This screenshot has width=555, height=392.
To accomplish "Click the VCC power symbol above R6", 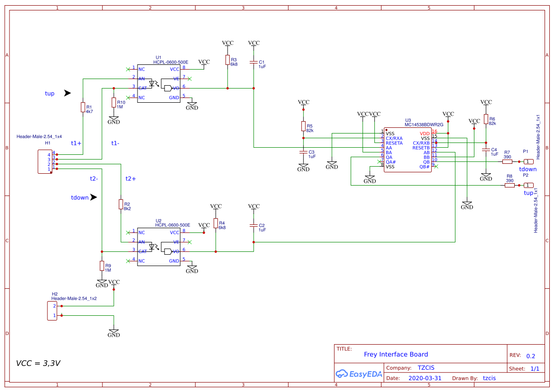I will pos(486,102).
